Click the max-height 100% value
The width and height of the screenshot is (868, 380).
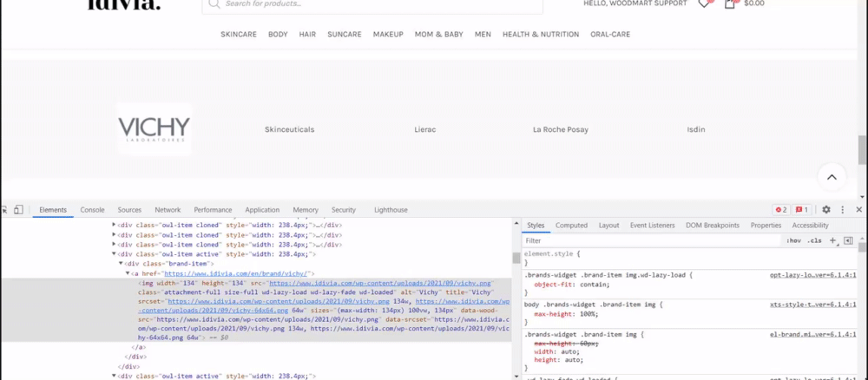point(586,314)
